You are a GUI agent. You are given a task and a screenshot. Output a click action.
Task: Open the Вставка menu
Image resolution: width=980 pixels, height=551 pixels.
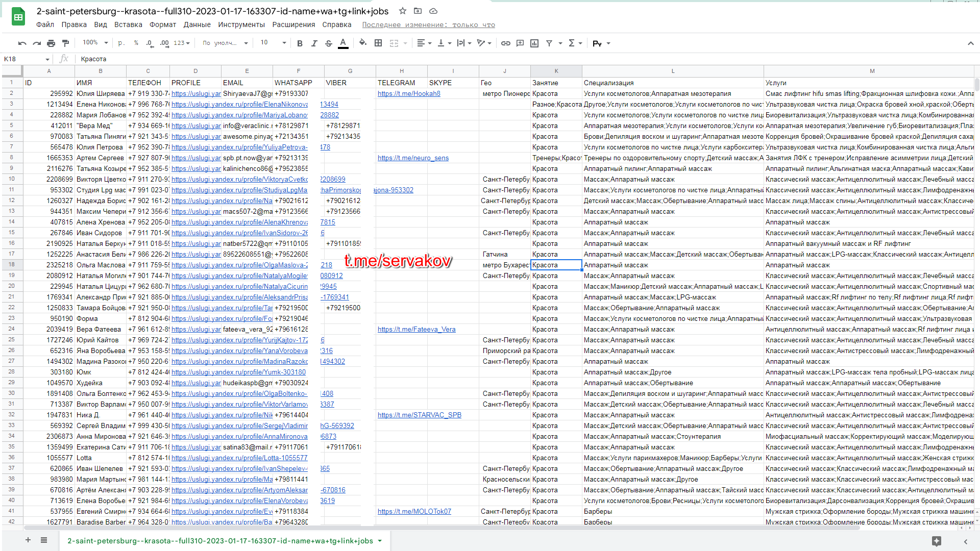[x=128, y=24]
